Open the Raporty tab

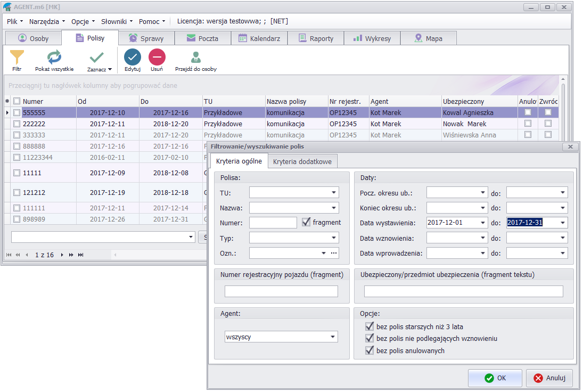pyautogui.click(x=316, y=38)
